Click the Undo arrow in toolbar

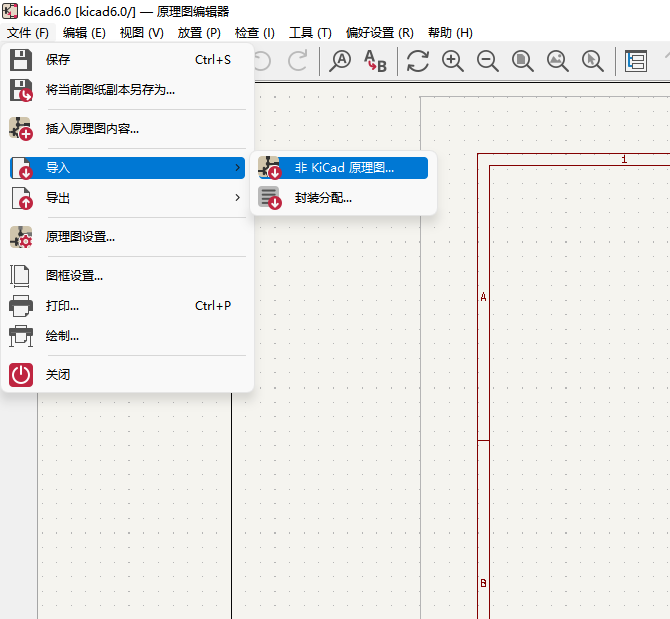(262, 61)
